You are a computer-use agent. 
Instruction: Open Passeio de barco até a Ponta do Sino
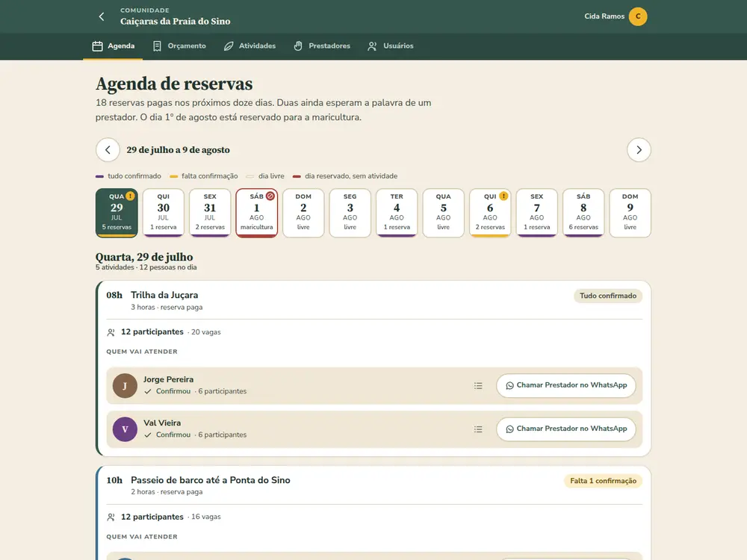tap(211, 480)
